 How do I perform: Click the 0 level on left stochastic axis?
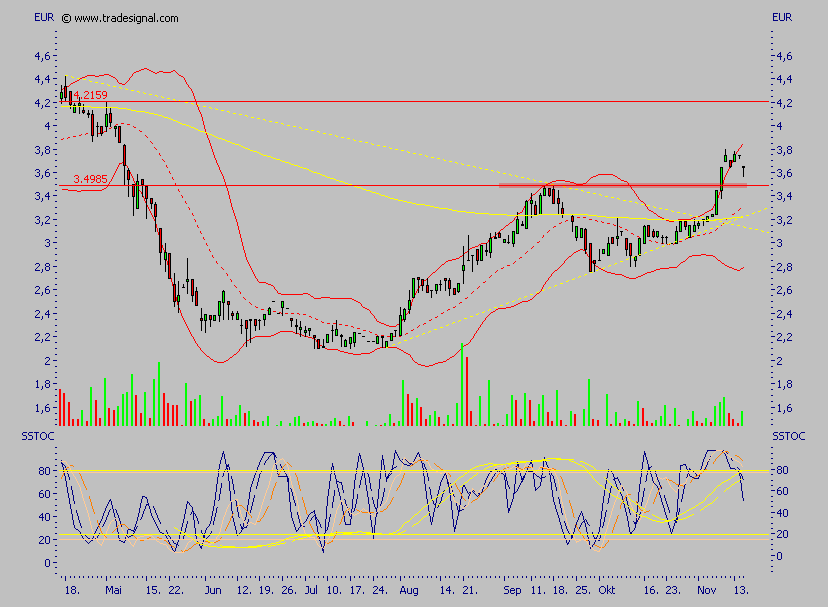[x=46, y=562]
